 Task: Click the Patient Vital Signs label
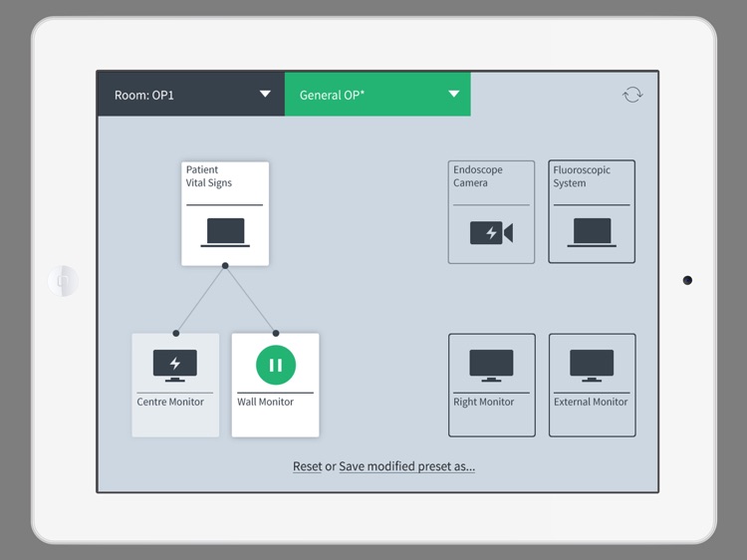[x=209, y=176]
